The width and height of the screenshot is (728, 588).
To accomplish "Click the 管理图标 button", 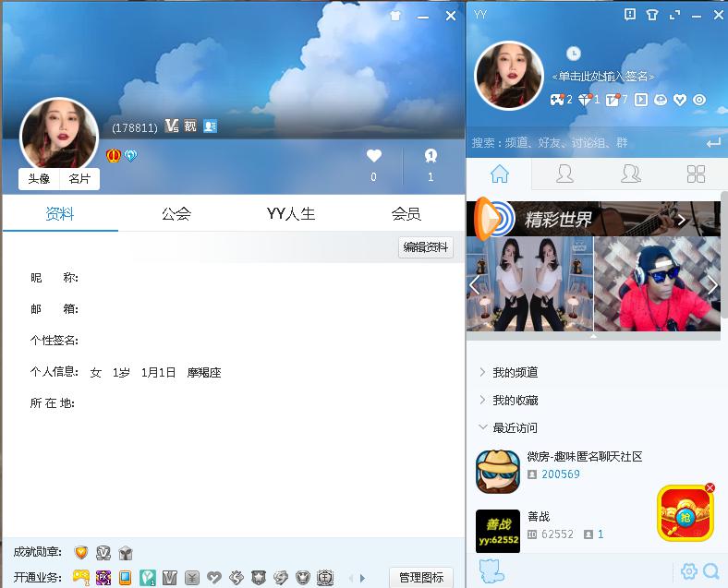I will click(x=421, y=577).
